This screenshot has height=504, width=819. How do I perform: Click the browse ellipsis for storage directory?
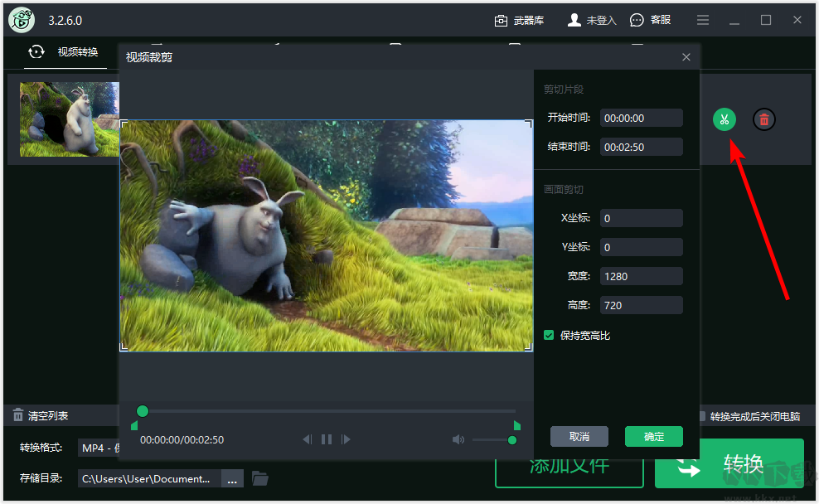click(233, 478)
